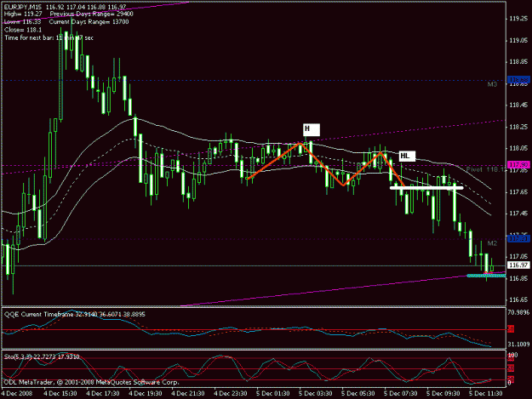Select the "HL" text label on chart
Image resolution: width=532 pixels, height=399 pixels.
[407, 156]
